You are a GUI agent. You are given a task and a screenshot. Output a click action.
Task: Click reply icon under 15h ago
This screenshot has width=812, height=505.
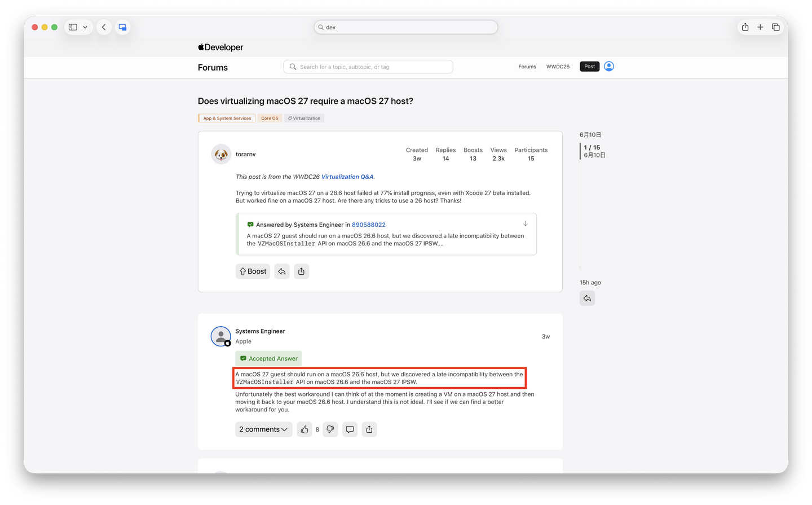587,298
